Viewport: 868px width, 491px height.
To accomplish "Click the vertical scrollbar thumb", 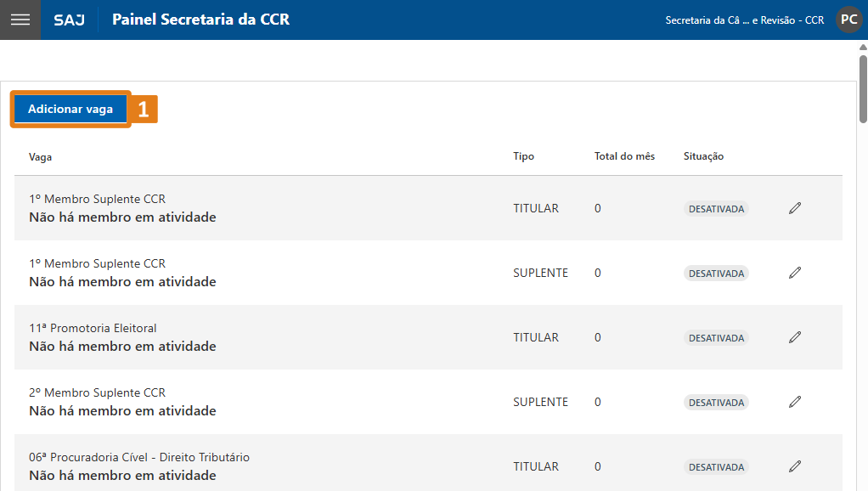I will tap(863, 85).
